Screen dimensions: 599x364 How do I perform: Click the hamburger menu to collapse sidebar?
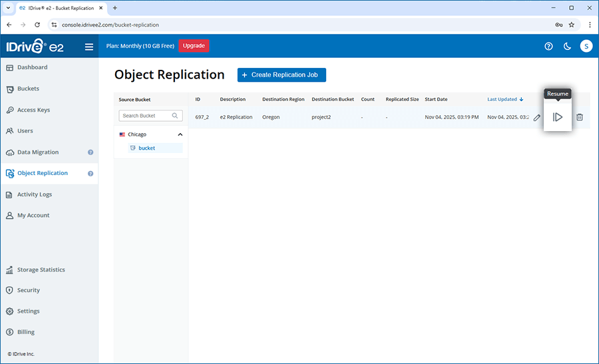pyautogui.click(x=89, y=47)
